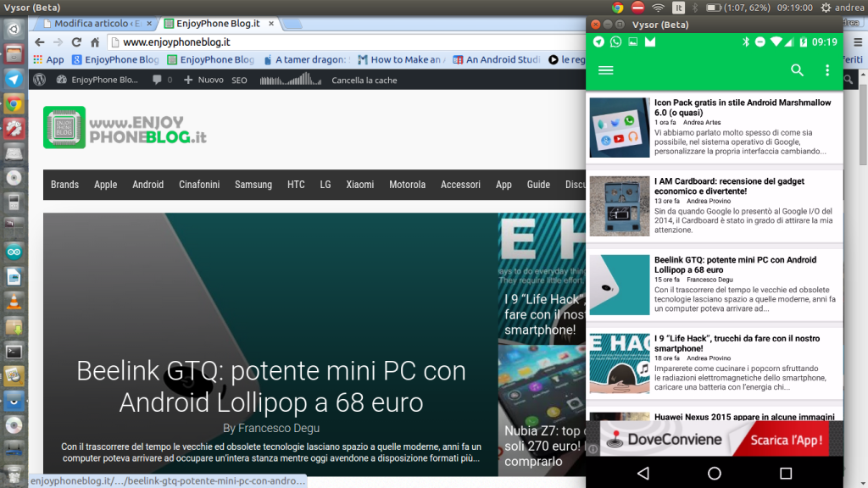The image size is (868, 488).
Task: Open the Chrome menu hamburger icon
Action: (858, 42)
